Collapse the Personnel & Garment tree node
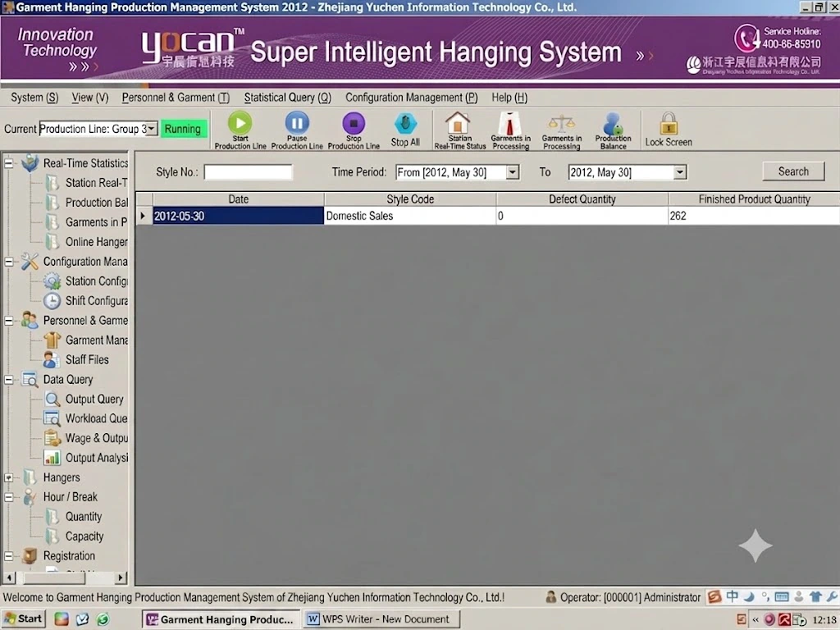 click(x=8, y=321)
